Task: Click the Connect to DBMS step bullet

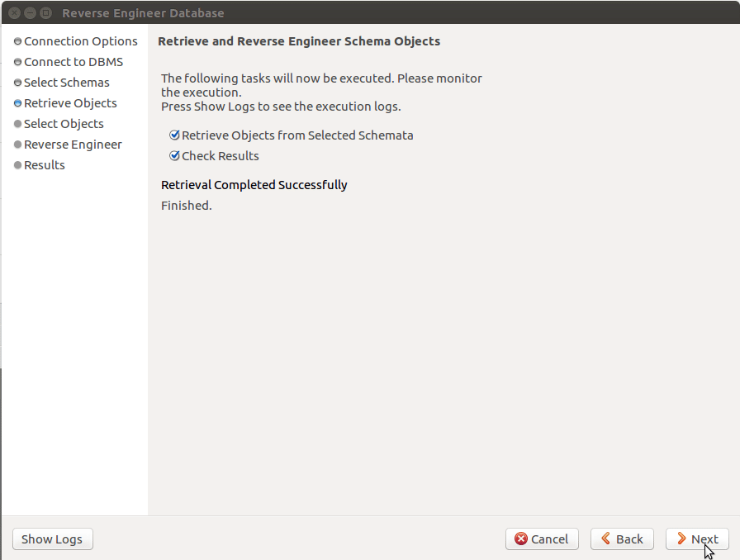Action: (x=17, y=62)
